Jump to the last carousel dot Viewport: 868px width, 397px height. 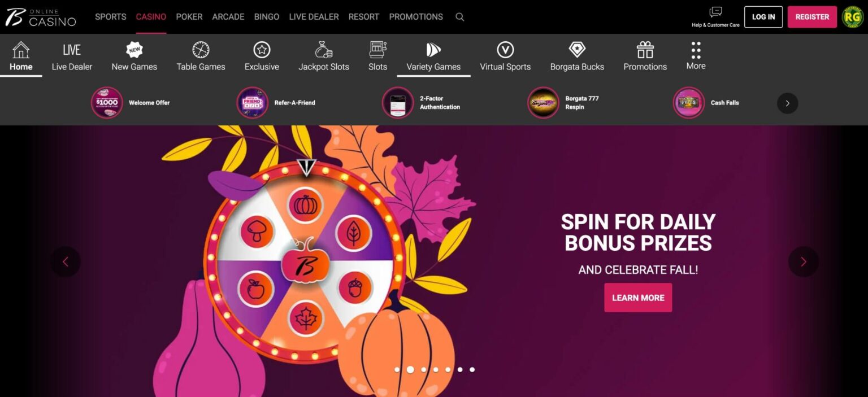tap(472, 370)
